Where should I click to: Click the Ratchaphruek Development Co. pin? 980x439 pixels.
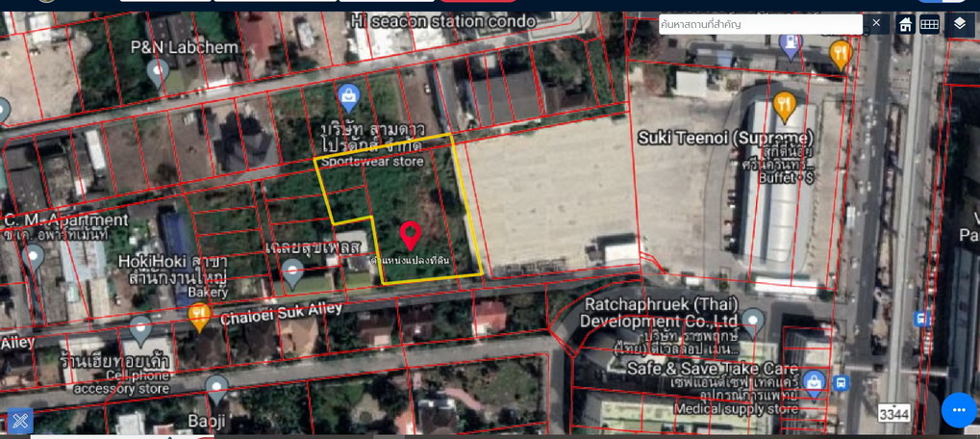(x=753, y=322)
